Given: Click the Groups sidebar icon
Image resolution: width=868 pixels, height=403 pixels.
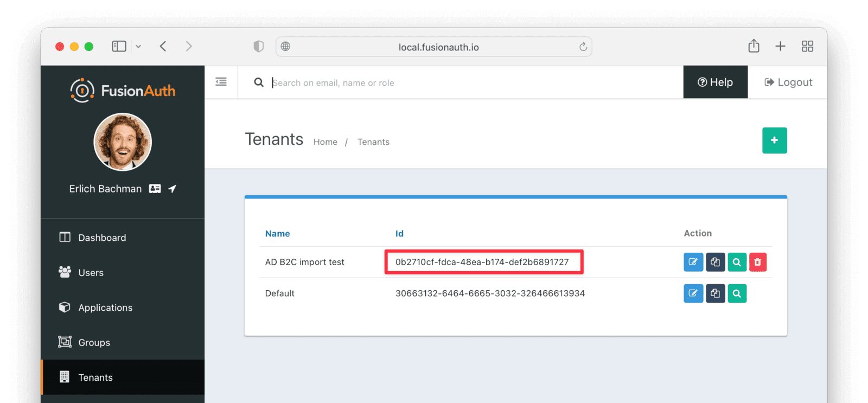Looking at the screenshot, I should pyautogui.click(x=65, y=342).
